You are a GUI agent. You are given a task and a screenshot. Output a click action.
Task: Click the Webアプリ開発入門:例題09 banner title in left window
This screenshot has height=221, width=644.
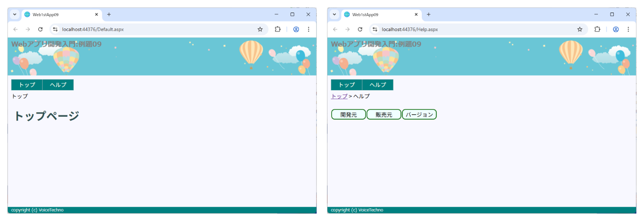tap(56, 44)
